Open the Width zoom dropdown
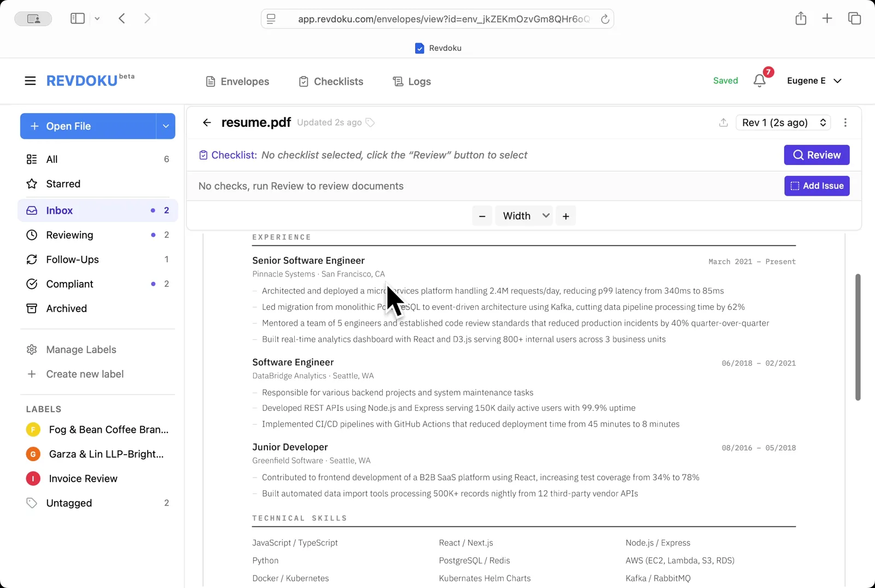 [x=523, y=215]
